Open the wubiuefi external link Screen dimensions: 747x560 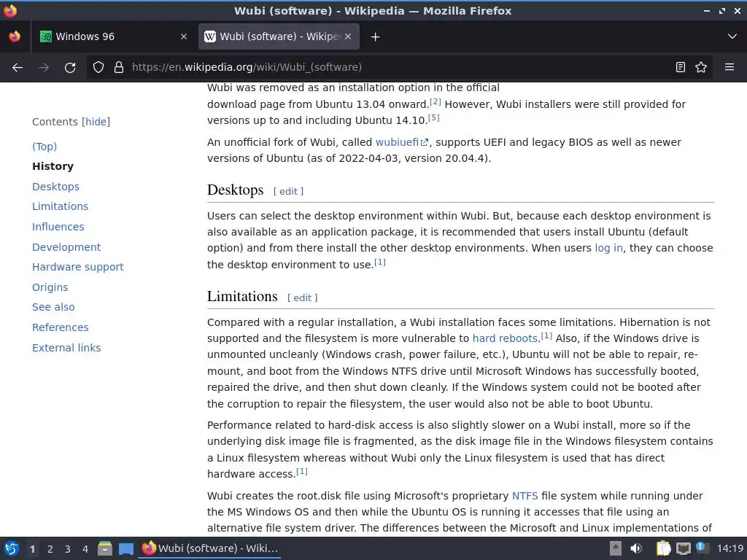pyautogui.click(x=402, y=142)
